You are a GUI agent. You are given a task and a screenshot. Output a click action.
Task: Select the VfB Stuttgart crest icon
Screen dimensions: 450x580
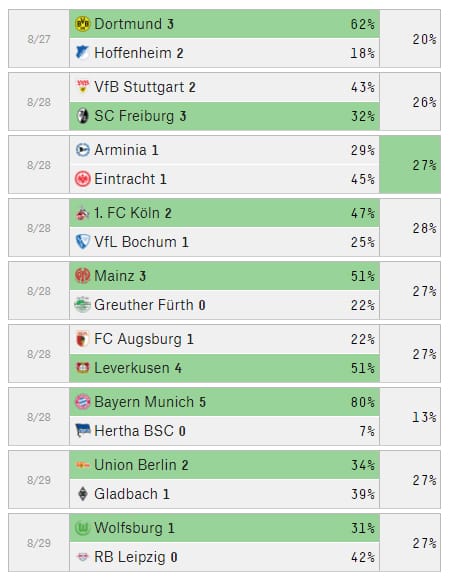(82, 87)
